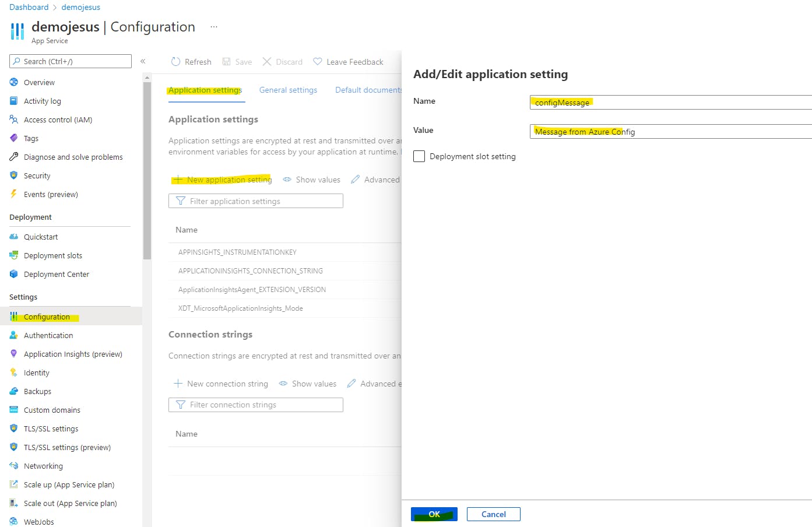Open Scale up (App Service plan) icon

click(14, 484)
